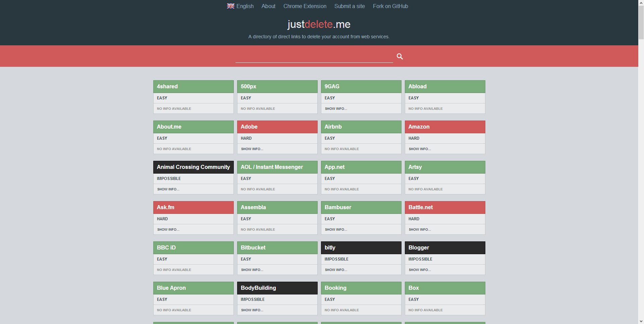644x324 pixels.
Task: Open the Battle.net deletion link
Action: point(445,207)
